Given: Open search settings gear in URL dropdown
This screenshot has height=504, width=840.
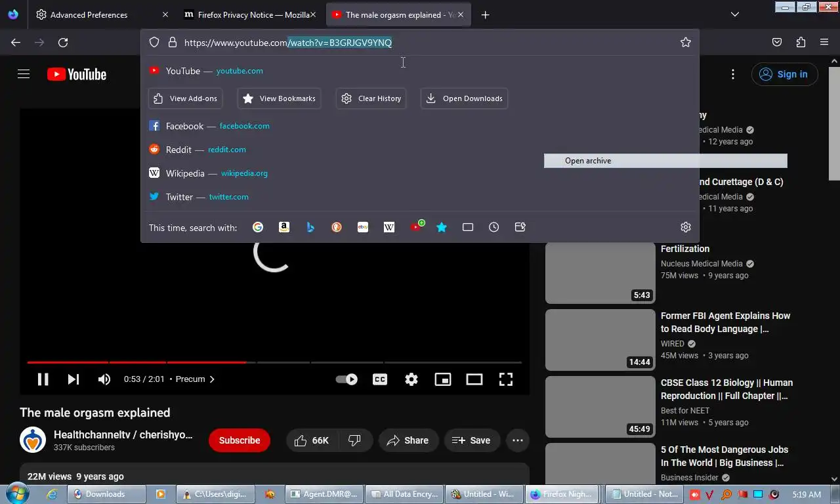Looking at the screenshot, I should pyautogui.click(x=686, y=227).
